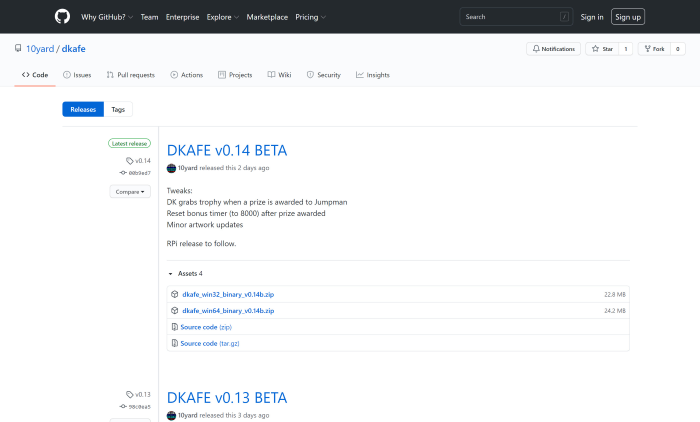Viewport: 700px width, 422px height.
Task: Open the v0.14 tag link
Action: (138, 161)
